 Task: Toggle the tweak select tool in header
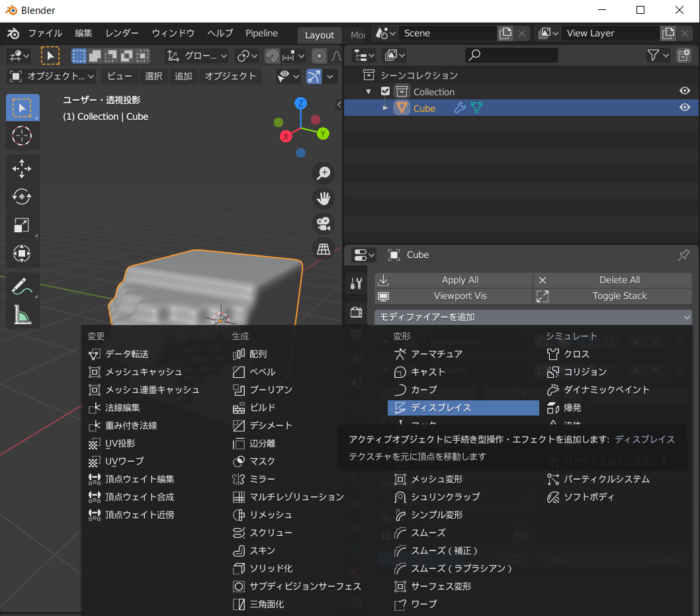click(x=50, y=56)
